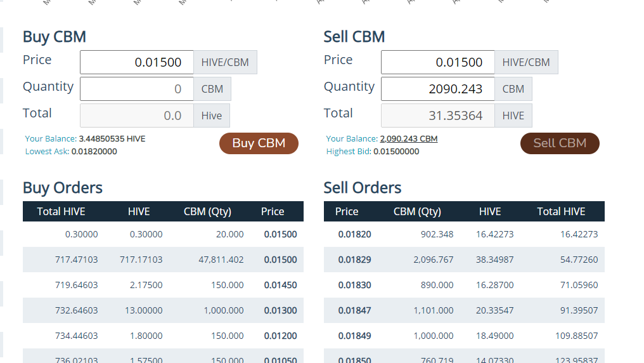Focus the Buy CBM price input field

point(137,62)
